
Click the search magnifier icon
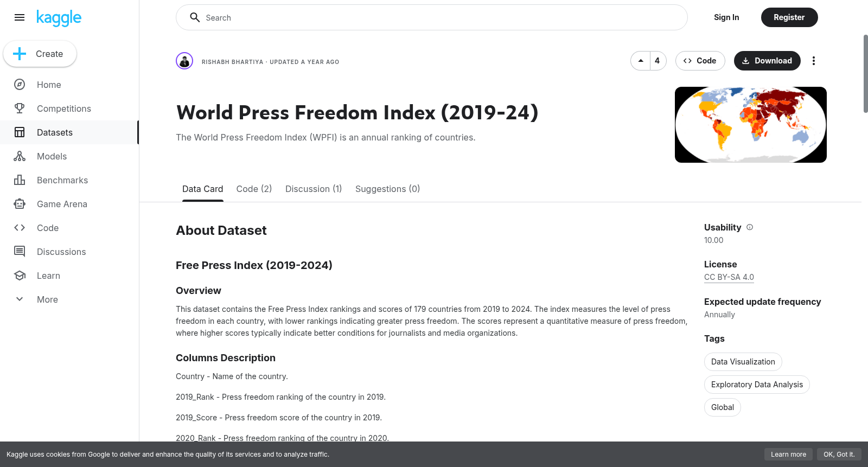[x=195, y=17]
